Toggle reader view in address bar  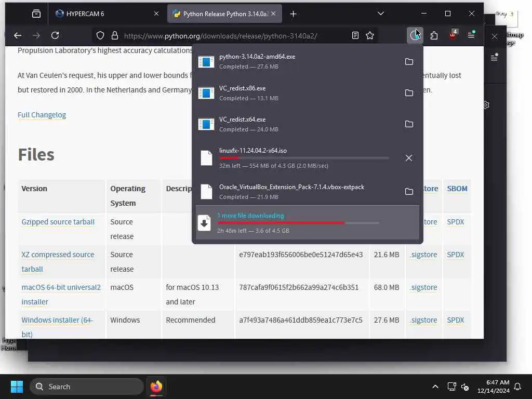(x=355, y=36)
